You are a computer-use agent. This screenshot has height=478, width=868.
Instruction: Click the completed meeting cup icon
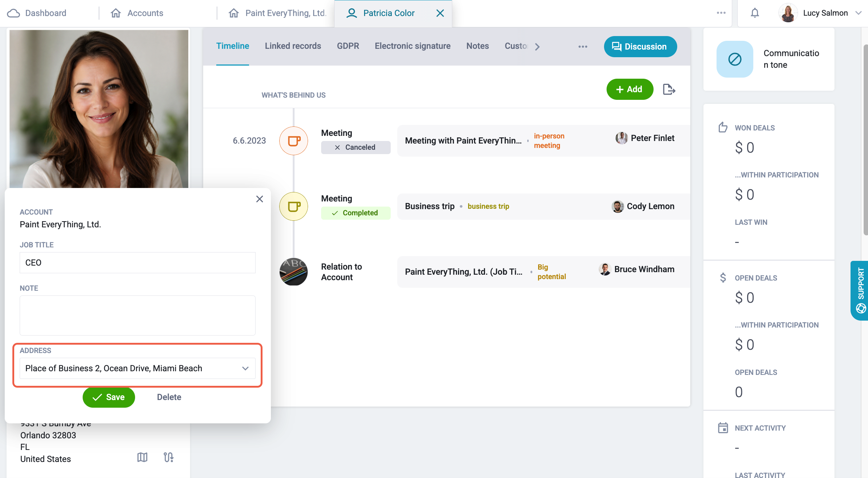[x=293, y=206]
